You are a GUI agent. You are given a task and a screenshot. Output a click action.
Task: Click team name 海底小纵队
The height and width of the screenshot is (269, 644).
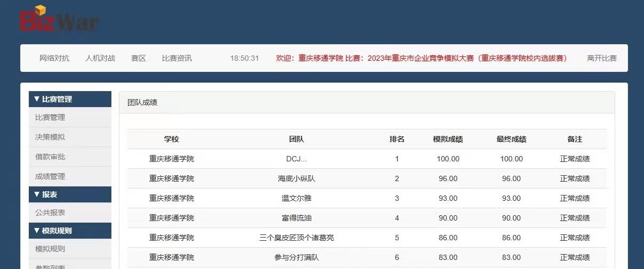296,178
